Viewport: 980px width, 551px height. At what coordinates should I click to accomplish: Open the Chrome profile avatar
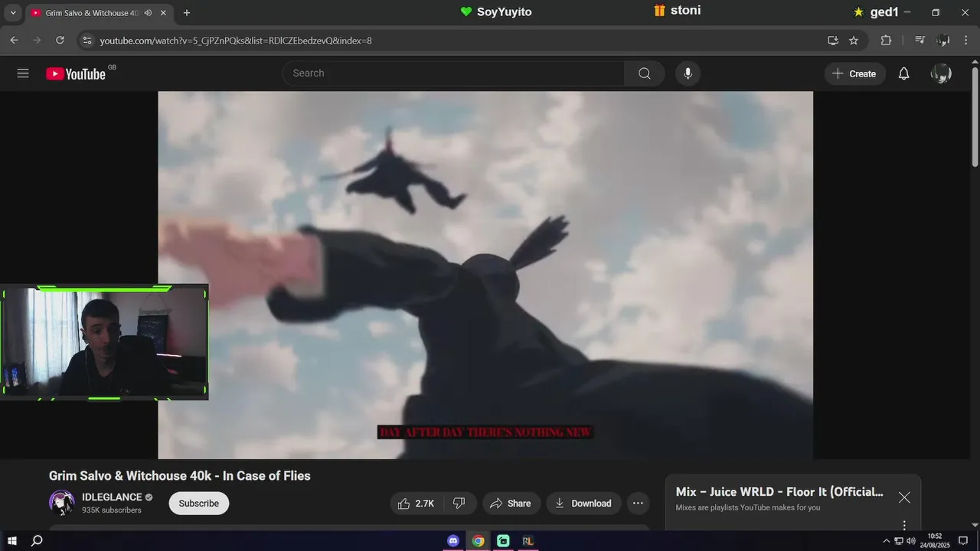pos(943,40)
